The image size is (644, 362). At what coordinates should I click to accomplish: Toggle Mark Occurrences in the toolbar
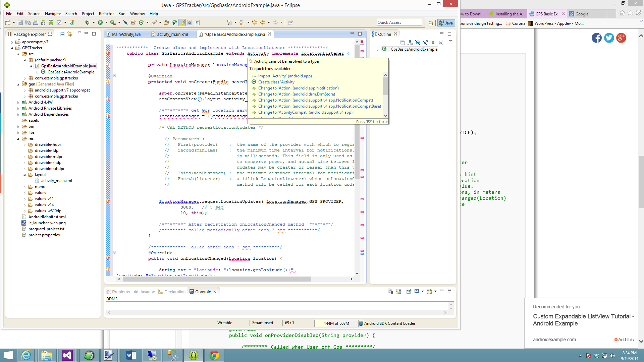182,22
